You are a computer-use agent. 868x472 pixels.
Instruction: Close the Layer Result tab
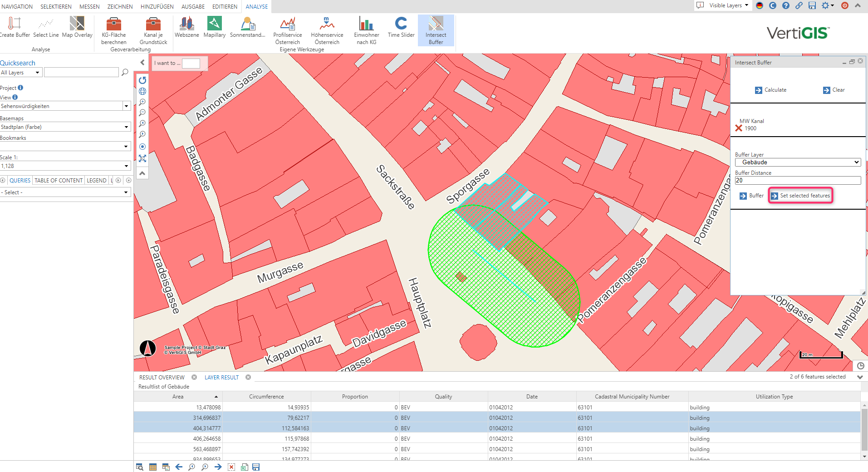(x=248, y=377)
